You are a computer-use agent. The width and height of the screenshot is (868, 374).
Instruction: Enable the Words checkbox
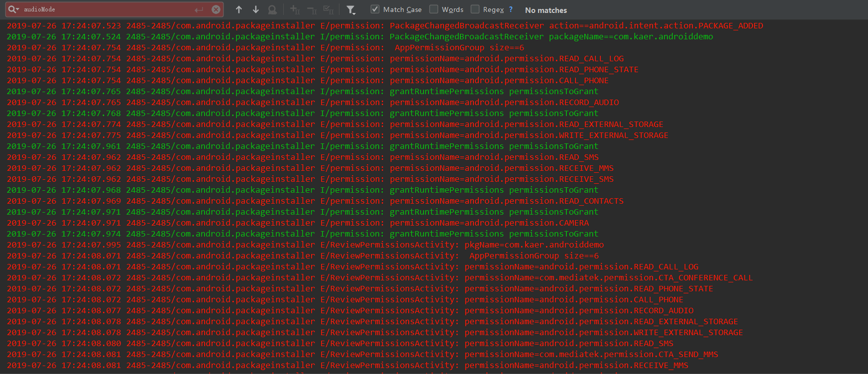coord(434,9)
